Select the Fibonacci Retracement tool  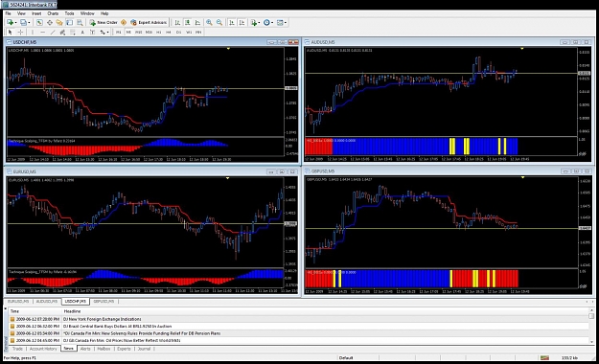click(x=73, y=32)
